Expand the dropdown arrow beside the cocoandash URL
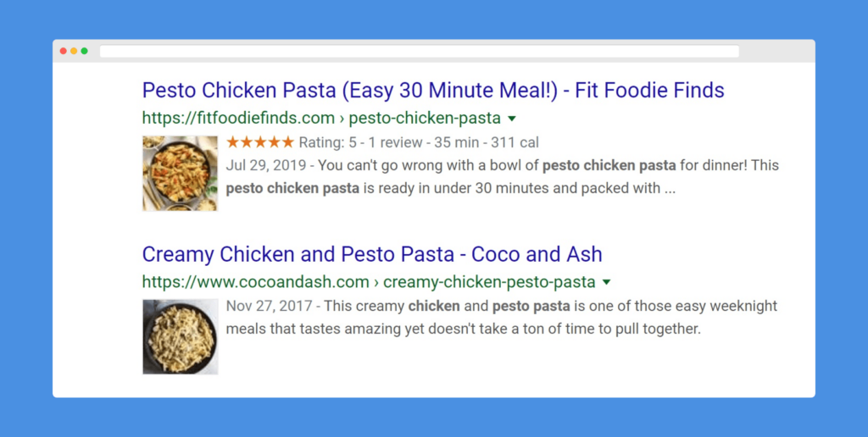 coord(607,282)
